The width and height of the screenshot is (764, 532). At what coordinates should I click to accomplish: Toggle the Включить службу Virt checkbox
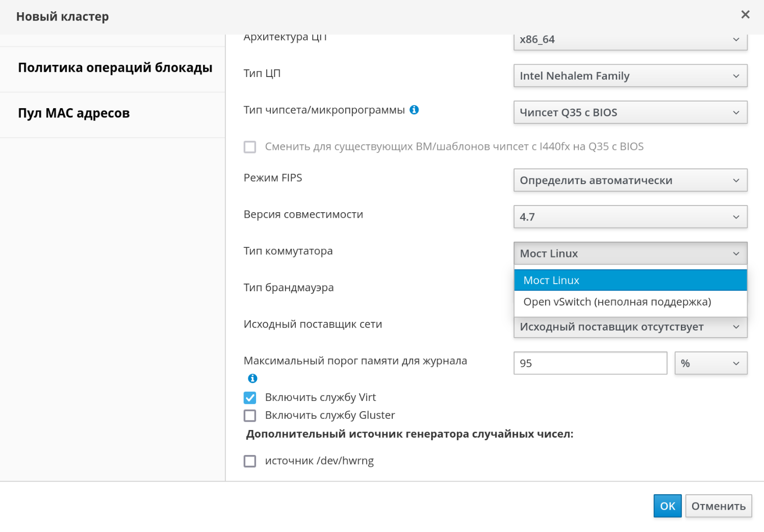250,398
